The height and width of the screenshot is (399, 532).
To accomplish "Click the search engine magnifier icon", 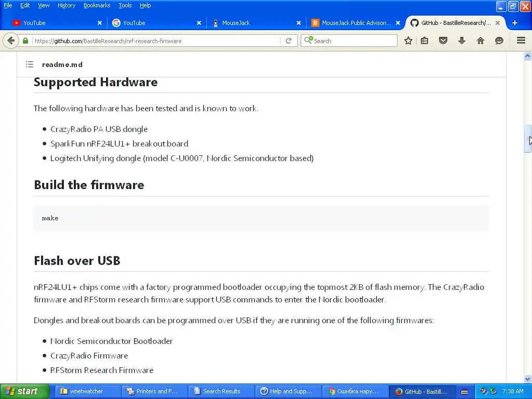I will click(308, 41).
